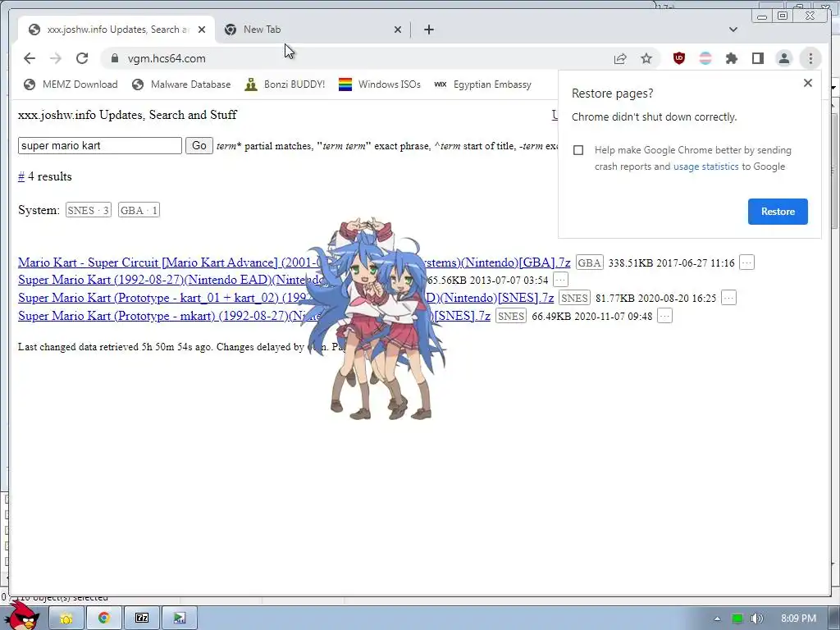Viewport: 840px width, 630px height.
Task: Tick the send crash reports checkbox
Action: [x=578, y=150]
